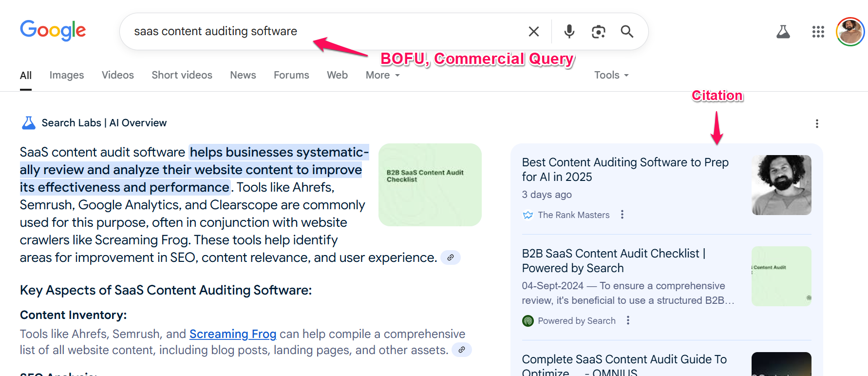Select the All results tab
The height and width of the screenshot is (376, 868).
[x=26, y=75]
